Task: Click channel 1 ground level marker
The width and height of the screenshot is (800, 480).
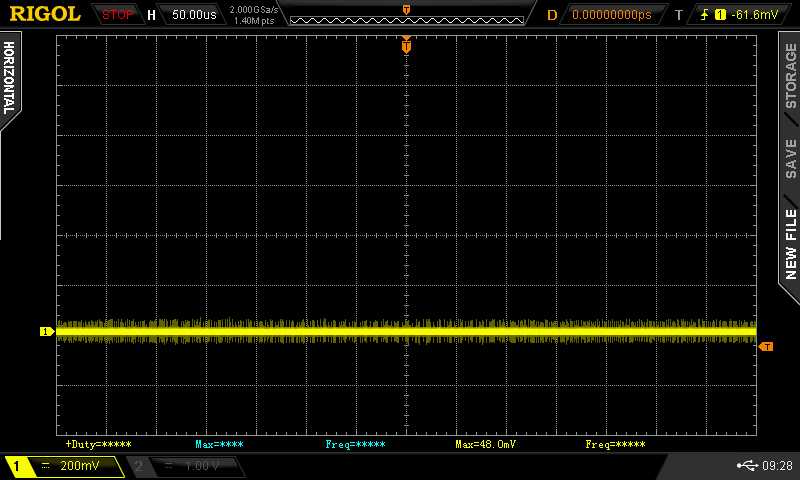Action: click(x=45, y=331)
